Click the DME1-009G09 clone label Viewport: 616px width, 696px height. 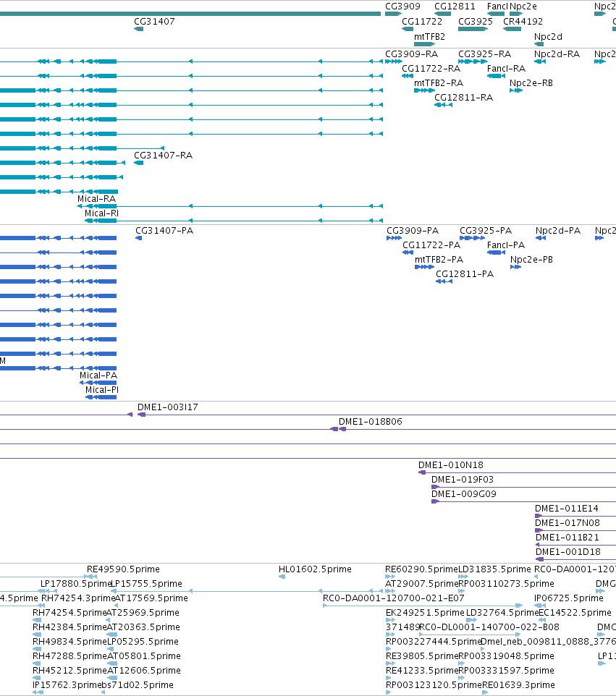[464, 494]
